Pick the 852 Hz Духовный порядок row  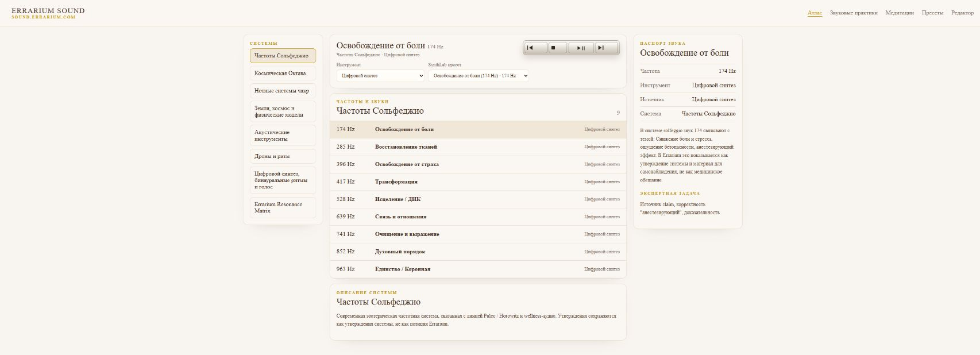478,252
